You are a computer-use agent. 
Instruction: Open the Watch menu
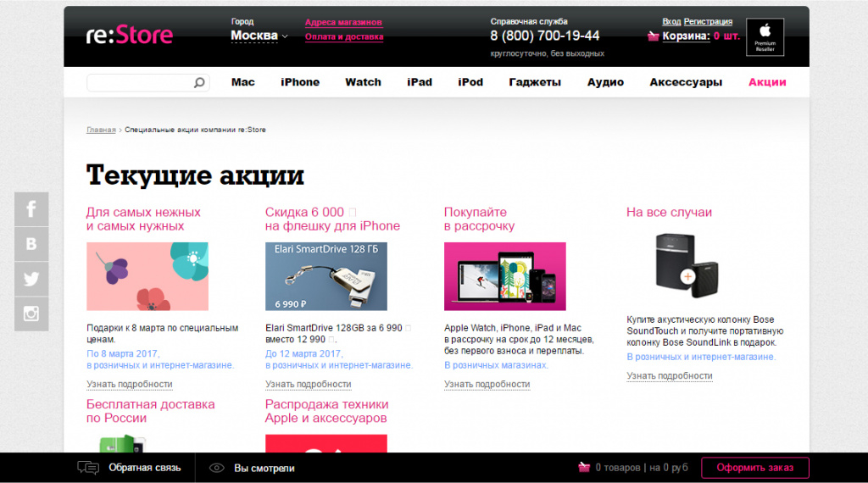coord(363,82)
